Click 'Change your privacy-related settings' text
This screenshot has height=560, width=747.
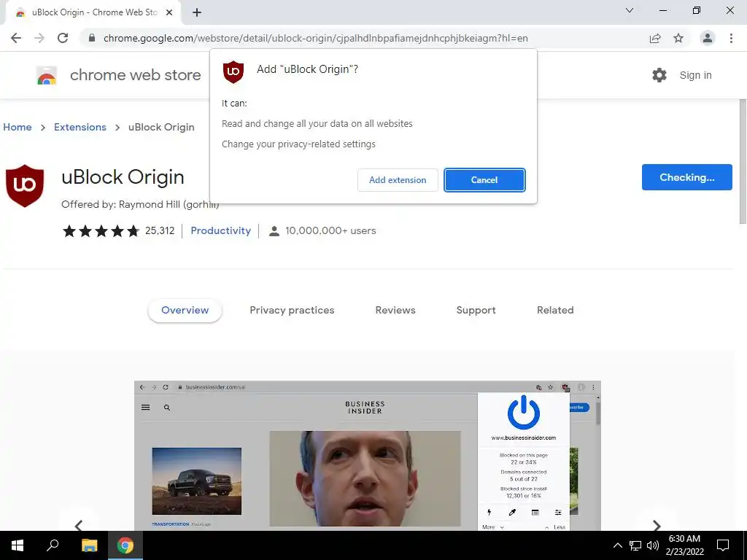pos(298,144)
